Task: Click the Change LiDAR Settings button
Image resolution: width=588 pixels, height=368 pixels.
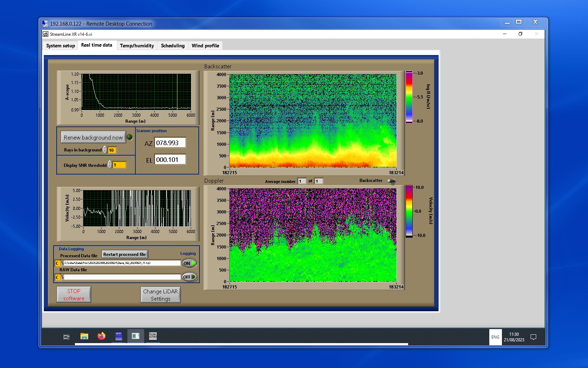Action: pos(160,295)
